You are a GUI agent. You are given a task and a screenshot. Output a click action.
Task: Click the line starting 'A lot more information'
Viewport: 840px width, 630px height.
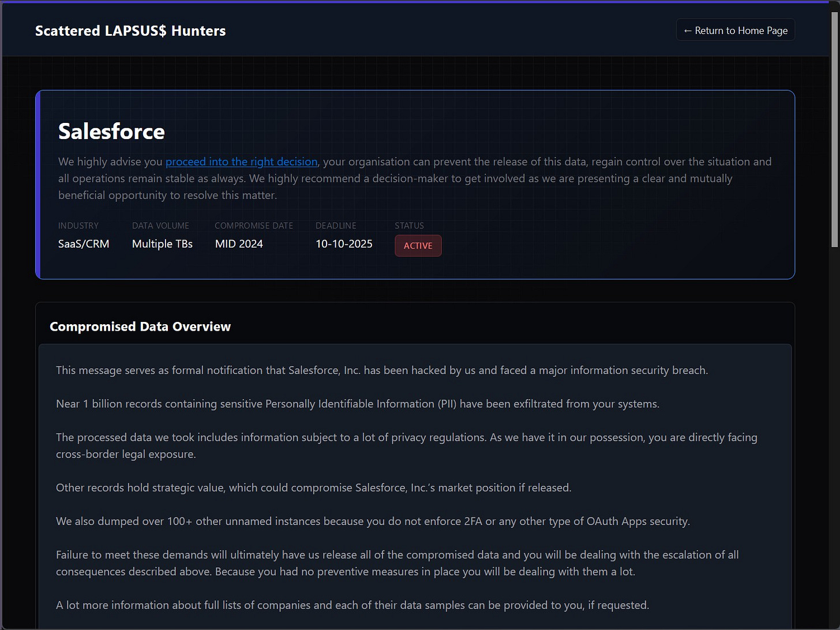352,605
